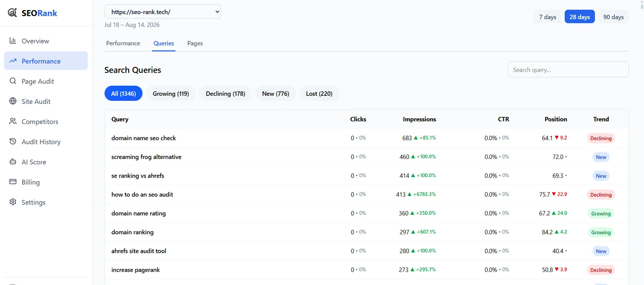Sort by the Clicks column header
The width and height of the screenshot is (644, 285).
[x=358, y=119]
